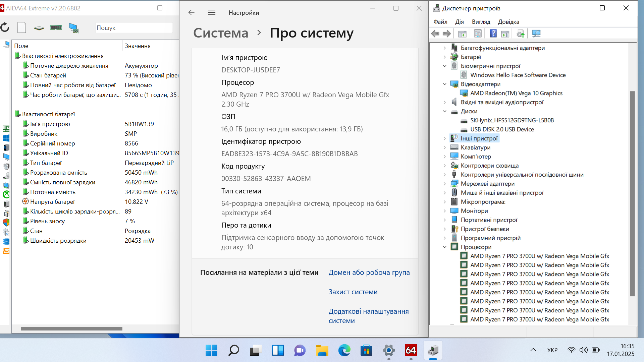Open the Settings hamburger navigation menu
This screenshot has width=644, height=362.
212,12
